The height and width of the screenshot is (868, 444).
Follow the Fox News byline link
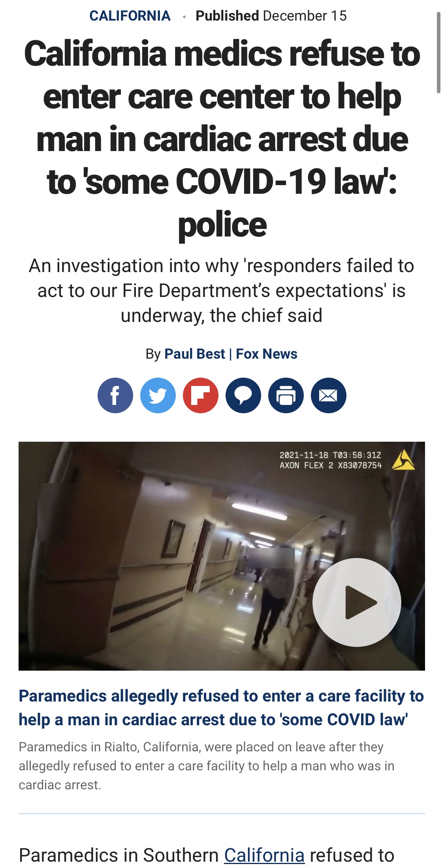[x=267, y=354]
